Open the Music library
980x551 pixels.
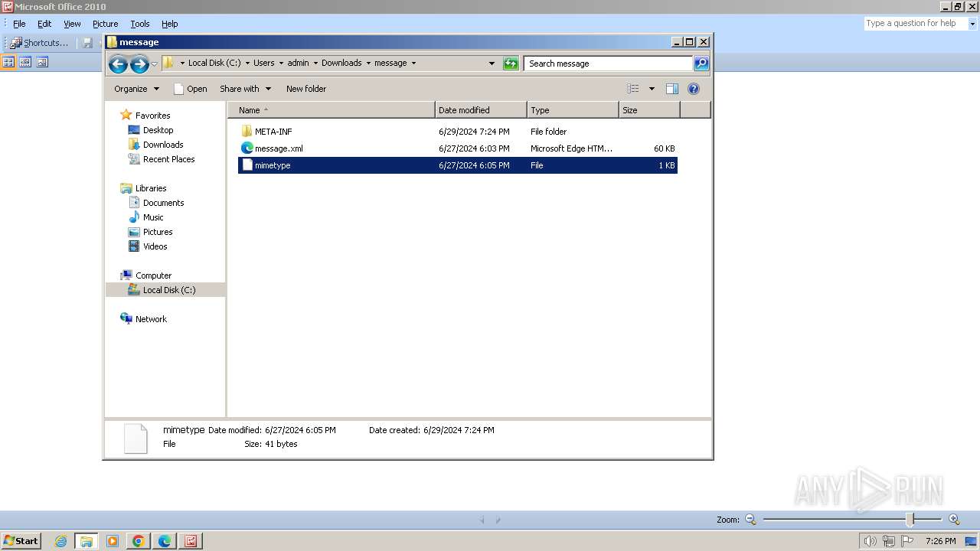[153, 217]
